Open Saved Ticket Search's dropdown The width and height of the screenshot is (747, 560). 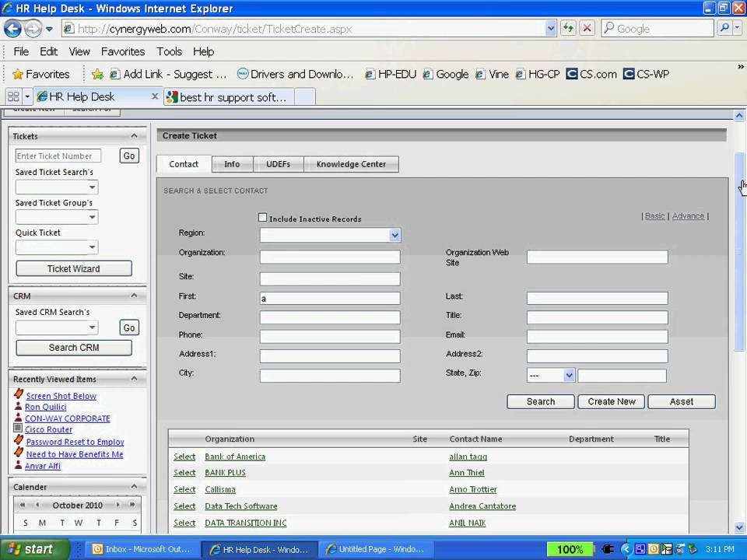tap(92, 187)
